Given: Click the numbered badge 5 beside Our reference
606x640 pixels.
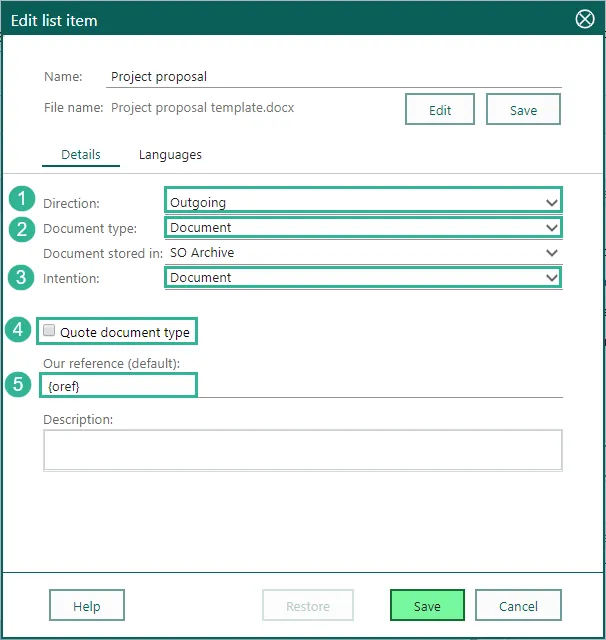Looking at the screenshot, I should (20, 384).
